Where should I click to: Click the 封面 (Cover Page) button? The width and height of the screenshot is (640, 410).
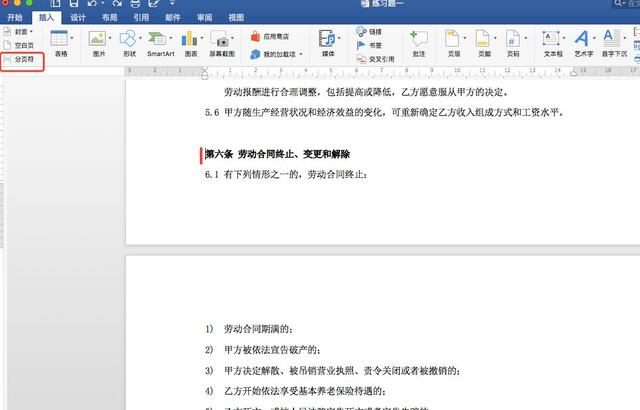point(16,31)
